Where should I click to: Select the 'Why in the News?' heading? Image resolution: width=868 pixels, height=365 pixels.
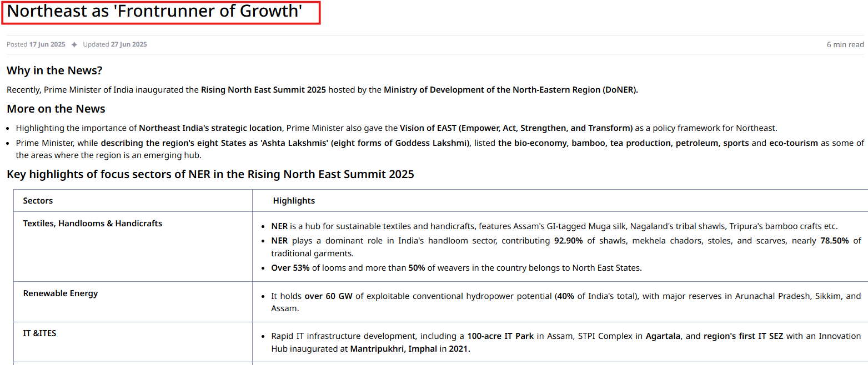coord(54,70)
